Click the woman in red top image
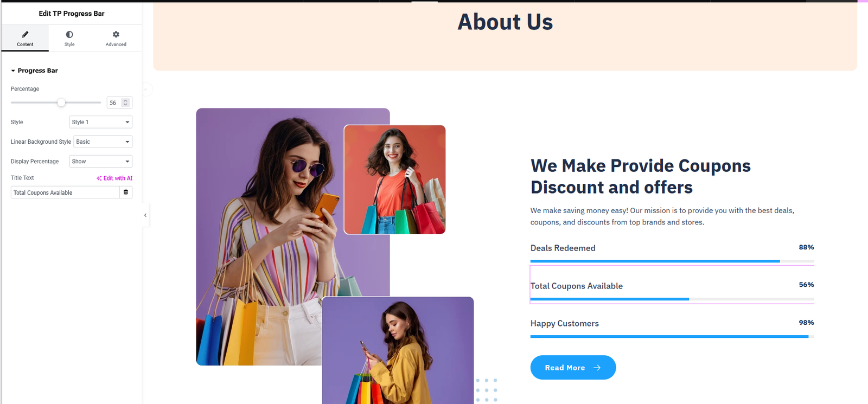The height and width of the screenshot is (404, 868). click(395, 179)
